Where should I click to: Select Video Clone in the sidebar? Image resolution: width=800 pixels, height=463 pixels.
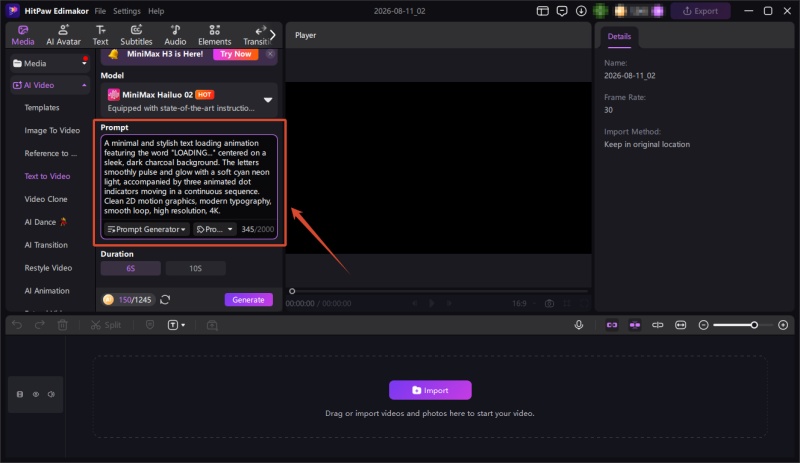[x=45, y=199]
